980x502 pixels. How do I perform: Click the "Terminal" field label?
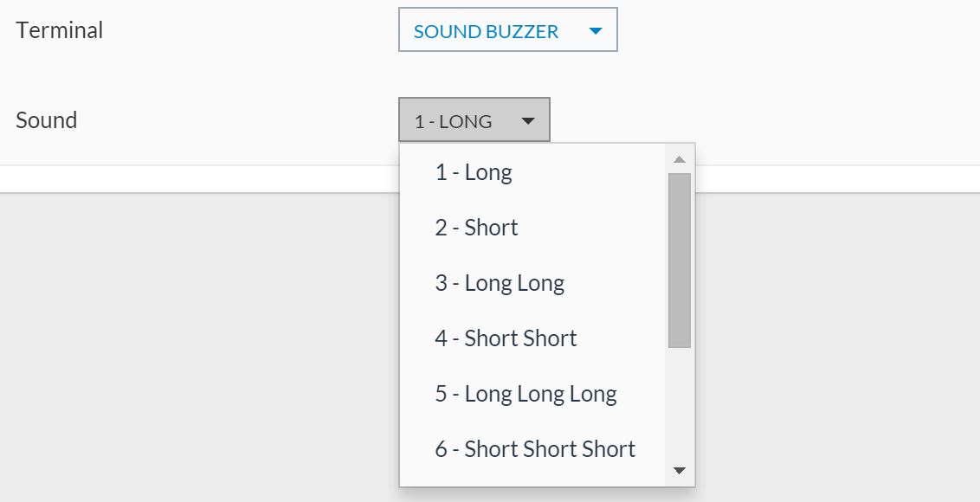[60, 30]
